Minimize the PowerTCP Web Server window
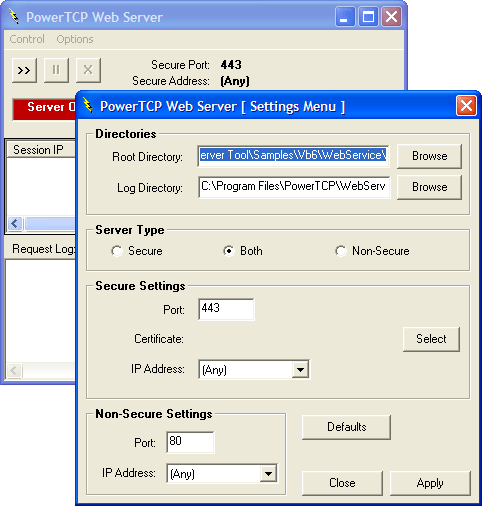The height and width of the screenshot is (506, 482). coord(345,17)
